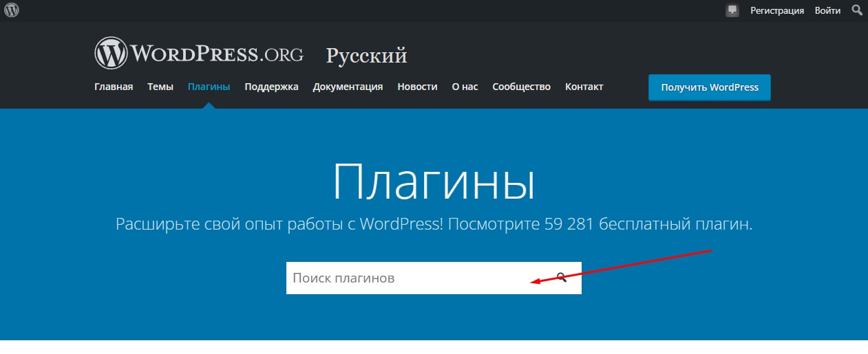Click the Русский site title
This screenshot has height=354, width=868.
[x=366, y=56]
